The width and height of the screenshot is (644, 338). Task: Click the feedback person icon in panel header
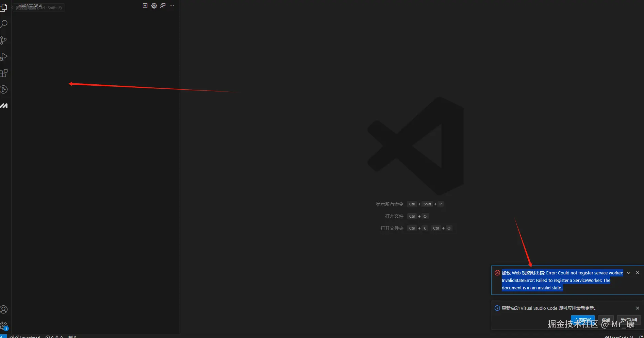tap(163, 6)
